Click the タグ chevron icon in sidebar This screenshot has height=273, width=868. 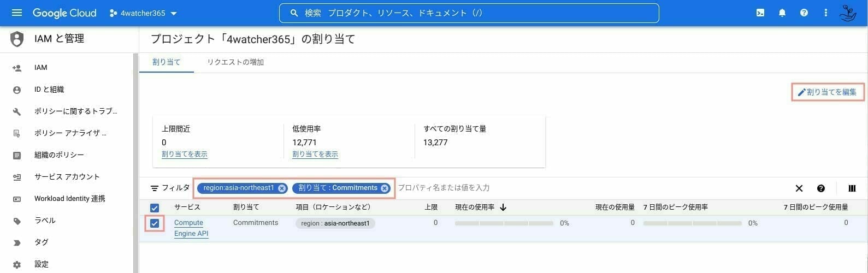(17, 243)
